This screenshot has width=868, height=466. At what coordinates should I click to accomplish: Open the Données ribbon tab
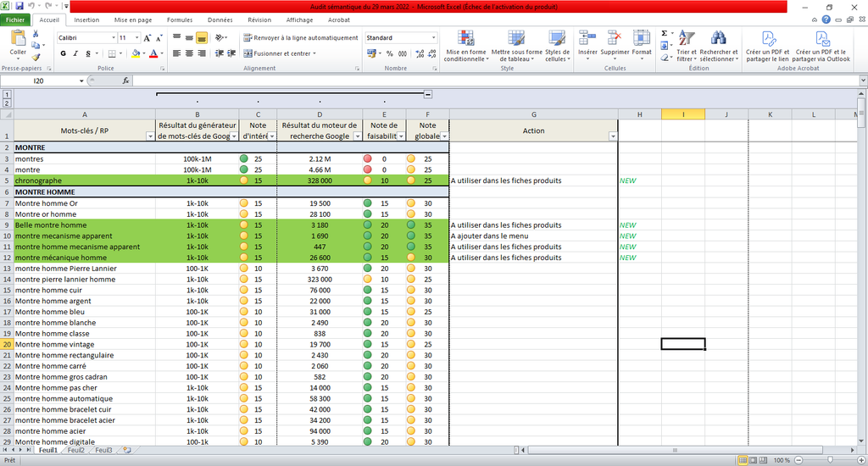pos(220,20)
